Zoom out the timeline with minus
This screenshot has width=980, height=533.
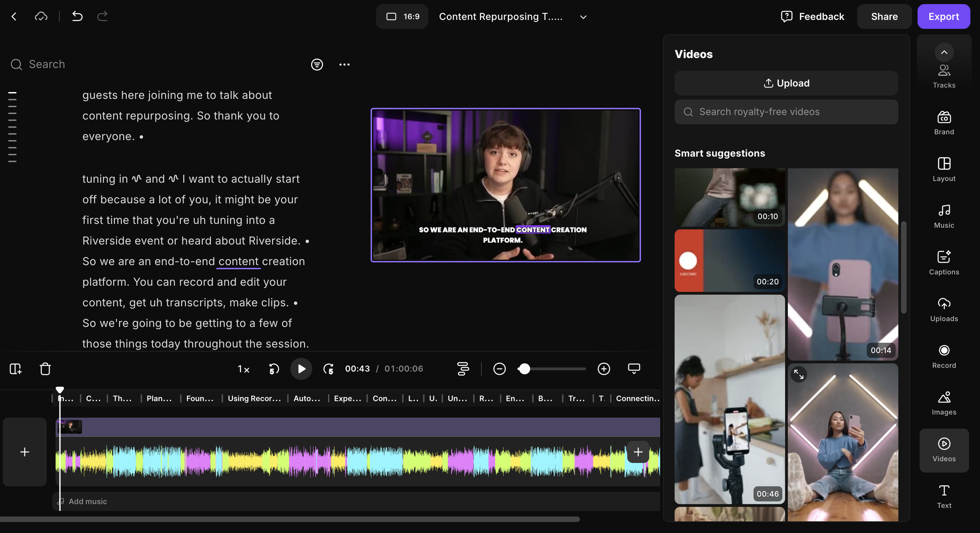[x=499, y=368]
